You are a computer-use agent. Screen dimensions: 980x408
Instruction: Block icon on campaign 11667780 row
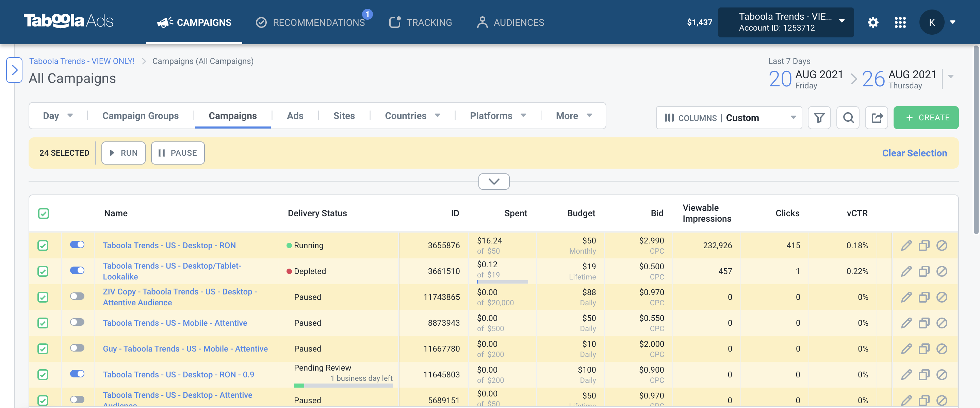point(942,349)
